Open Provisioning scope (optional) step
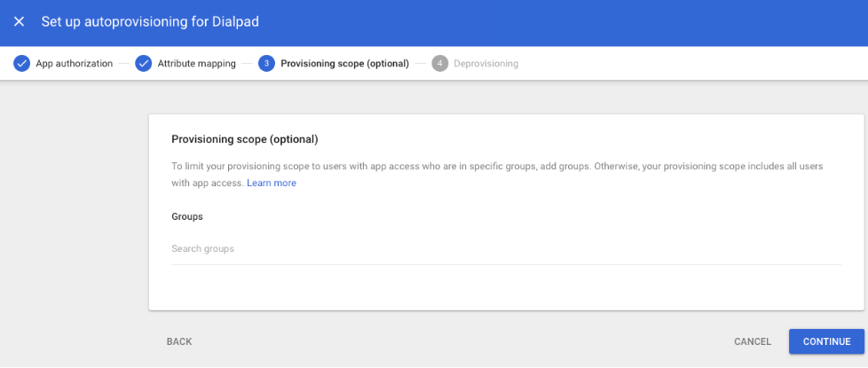This screenshot has width=868, height=368. 345,64
